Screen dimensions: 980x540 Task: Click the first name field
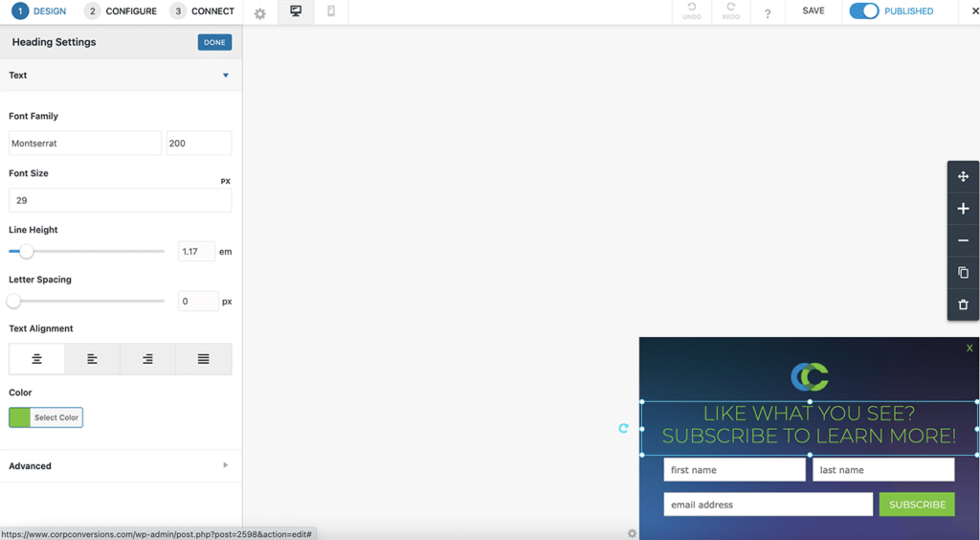(x=734, y=470)
